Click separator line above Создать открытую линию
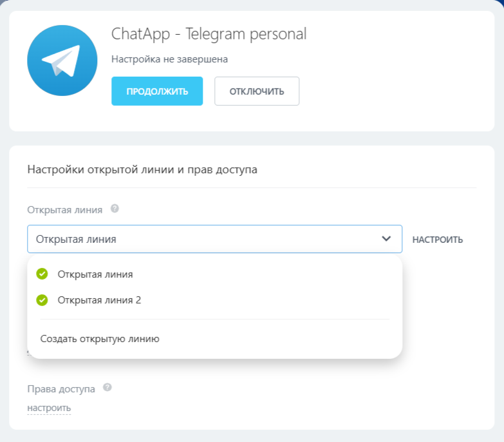504x442 pixels. pyautogui.click(x=214, y=319)
